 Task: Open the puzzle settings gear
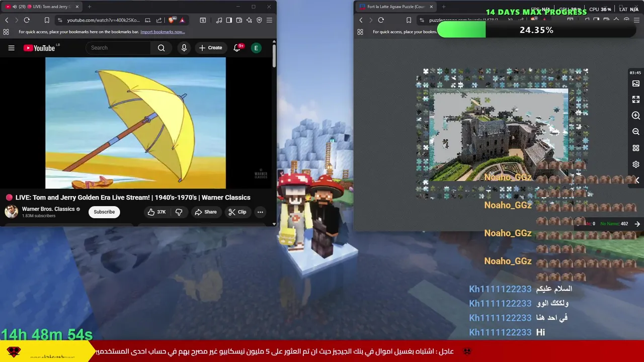coord(636,164)
